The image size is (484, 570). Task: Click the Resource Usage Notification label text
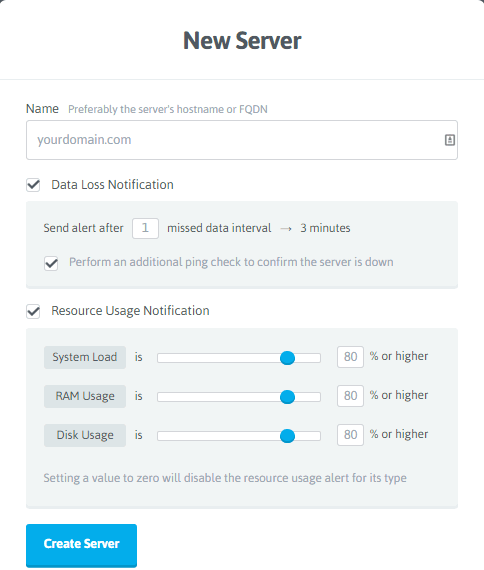click(x=130, y=311)
